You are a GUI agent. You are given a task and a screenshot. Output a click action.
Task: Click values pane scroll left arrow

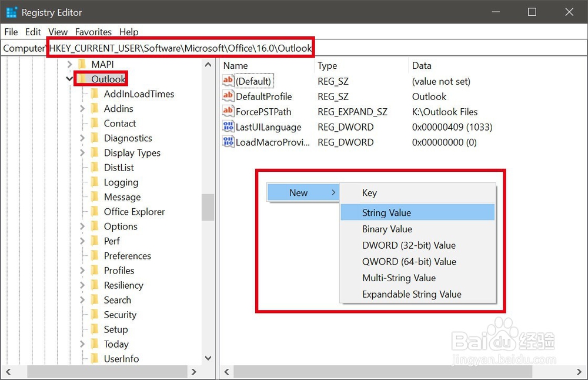point(226,372)
